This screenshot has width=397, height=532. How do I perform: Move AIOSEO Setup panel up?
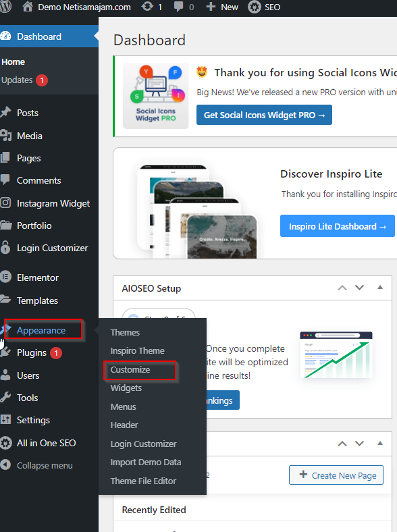[342, 288]
